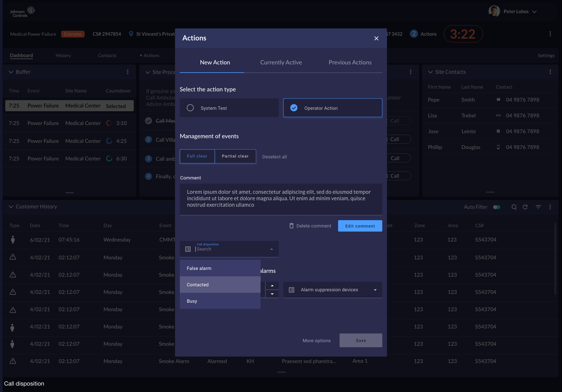Click the stepper up arrow
The image size is (562, 392).
pyautogui.click(x=272, y=286)
